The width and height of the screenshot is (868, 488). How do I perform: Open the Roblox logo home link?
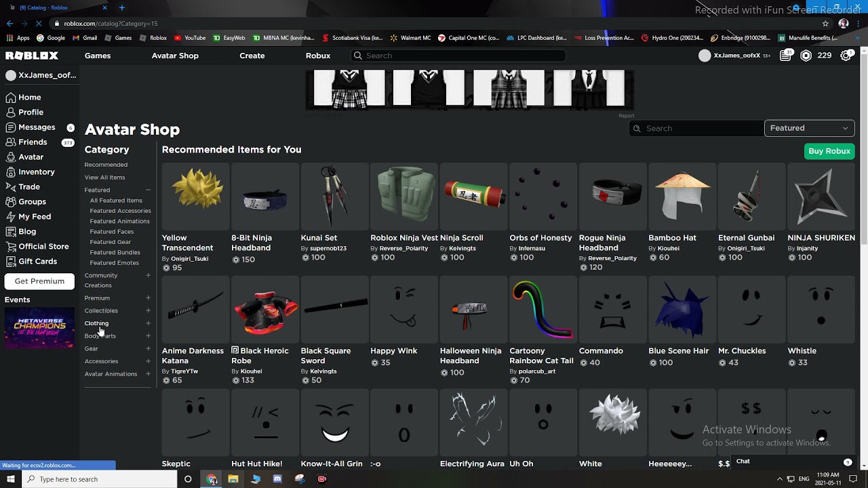pos(32,56)
